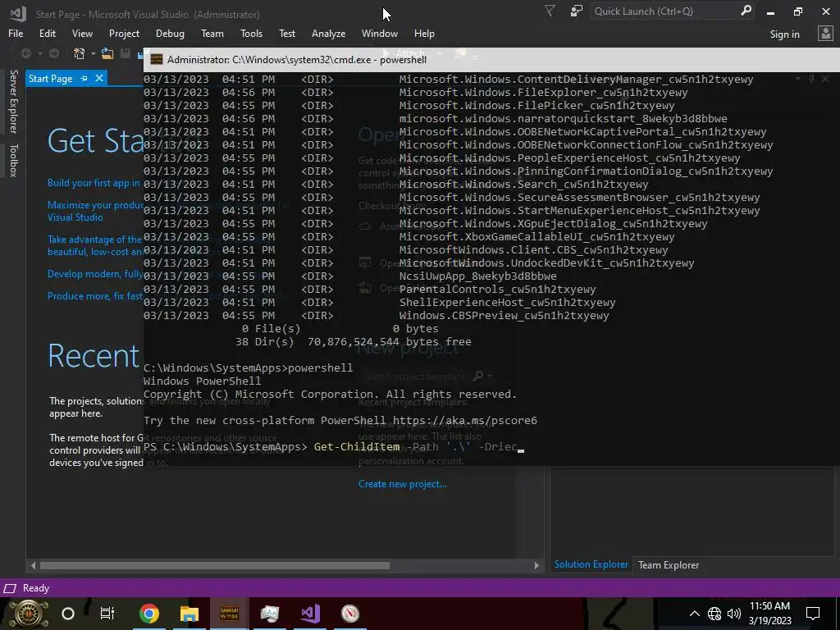The height and width of the screenshot is (630, 840).
Task: Click the notifications flag icon in title bar
Action: 550,11
